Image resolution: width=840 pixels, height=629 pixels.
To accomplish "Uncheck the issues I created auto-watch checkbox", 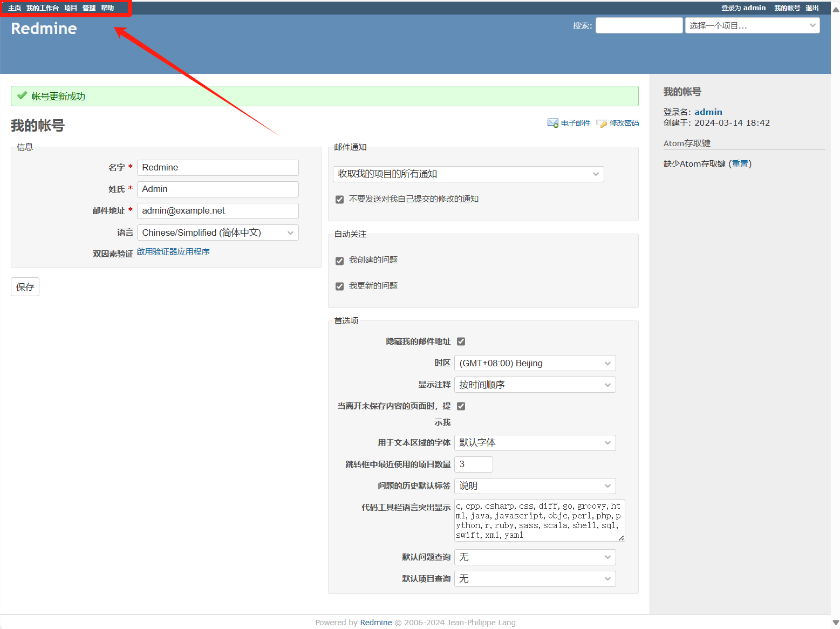I will click(x=339, y=261).
